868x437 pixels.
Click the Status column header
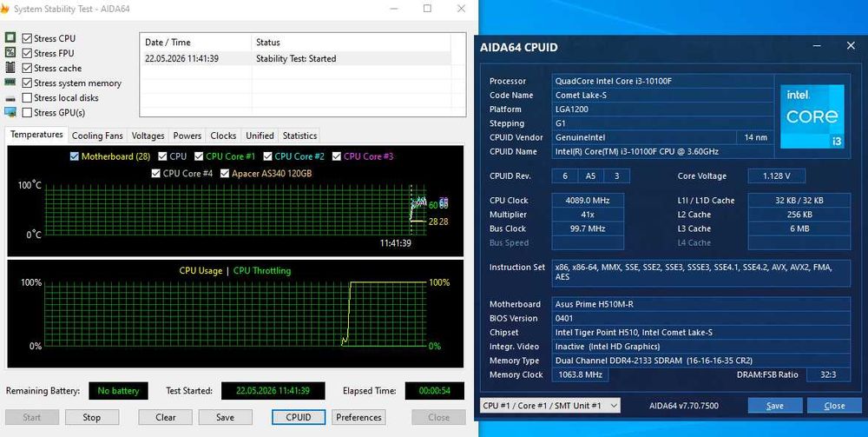click(x=351, y=42)
